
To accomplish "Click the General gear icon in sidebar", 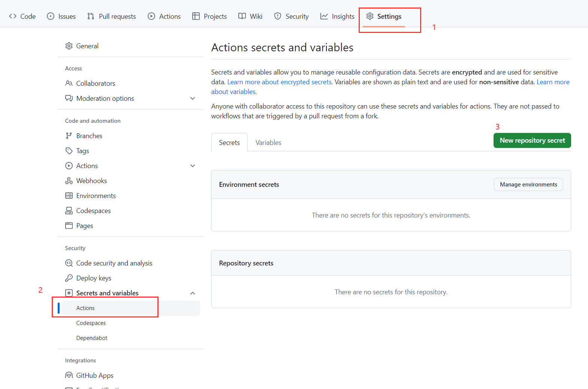I will coord(69,46).
